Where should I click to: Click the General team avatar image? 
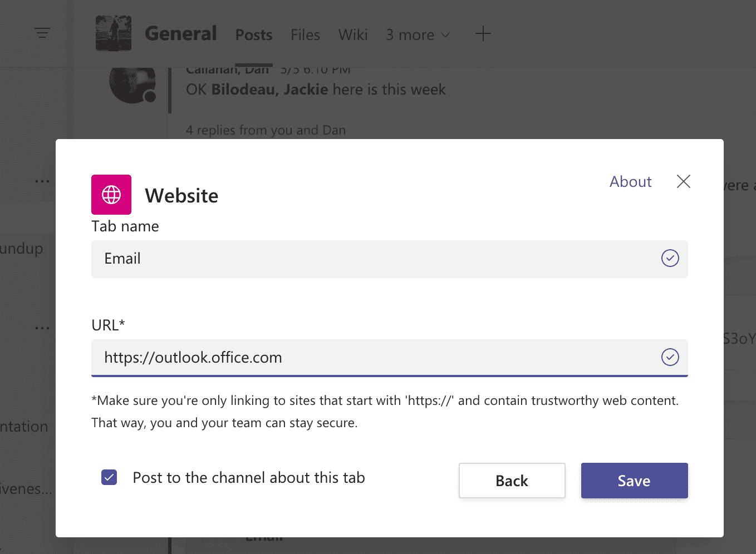pos(113,33)
